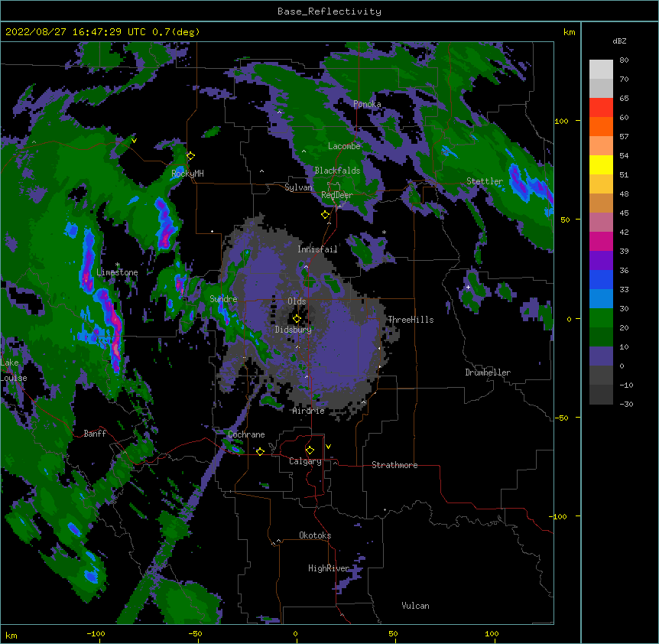
Task: Click the RockyMH label
Action: (x=187, y=174)
